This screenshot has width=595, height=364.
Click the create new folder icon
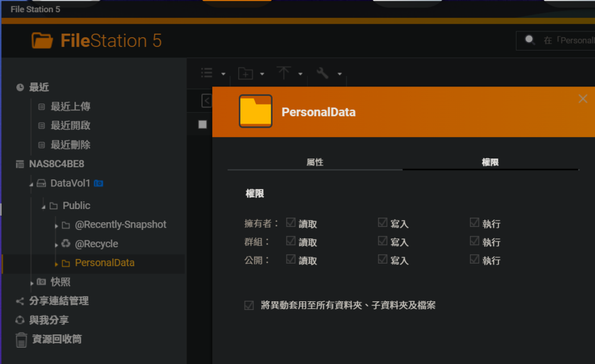coord(246,73)
